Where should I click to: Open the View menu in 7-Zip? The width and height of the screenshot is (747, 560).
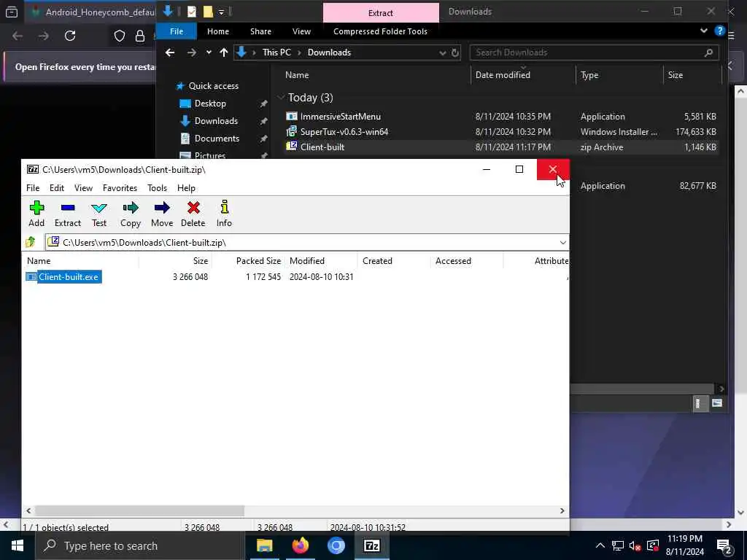tap(83, 188)
